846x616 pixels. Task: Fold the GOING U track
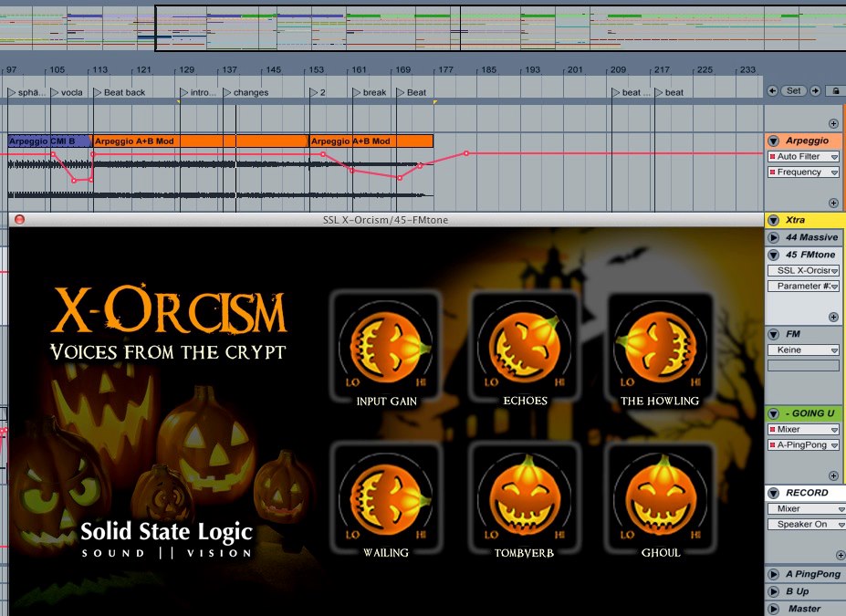click(774, 413)
